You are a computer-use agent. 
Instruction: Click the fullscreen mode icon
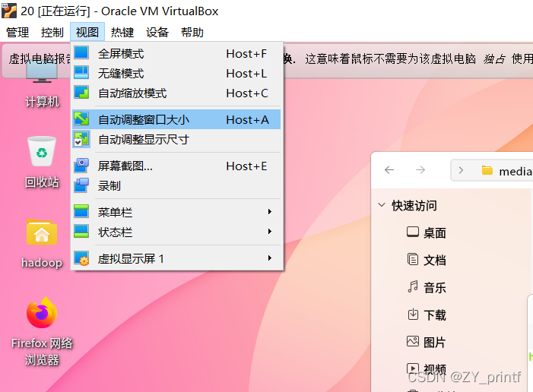tap(81, 52)
